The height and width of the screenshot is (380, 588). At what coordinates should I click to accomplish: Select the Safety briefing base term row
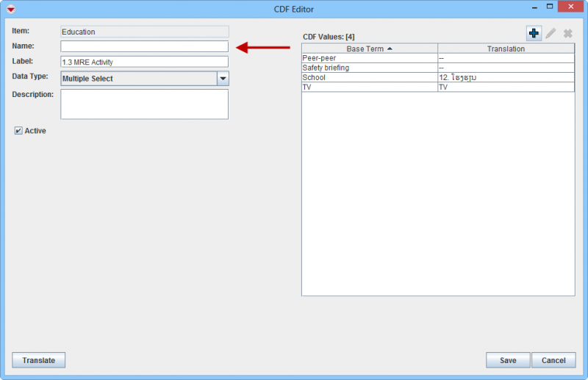click(369, 68)
